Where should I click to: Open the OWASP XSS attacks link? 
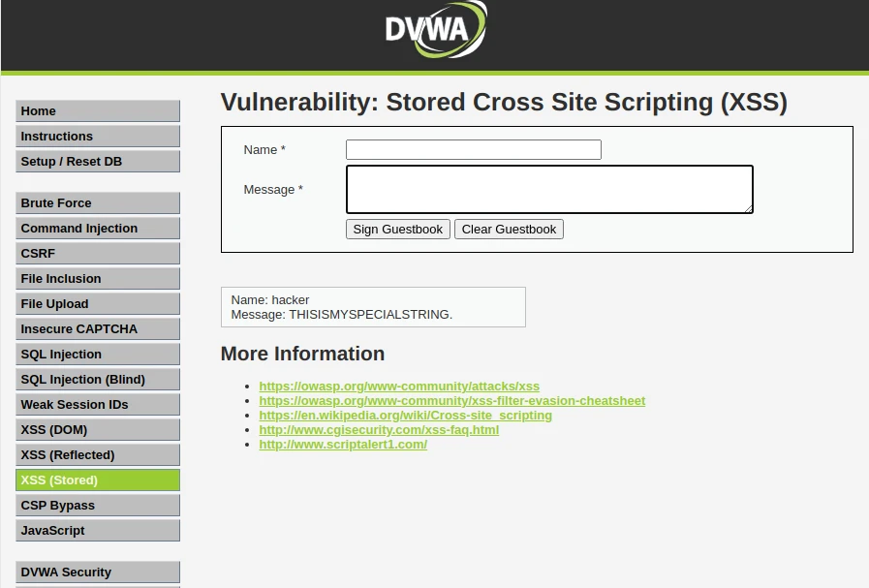click(399, 387)
